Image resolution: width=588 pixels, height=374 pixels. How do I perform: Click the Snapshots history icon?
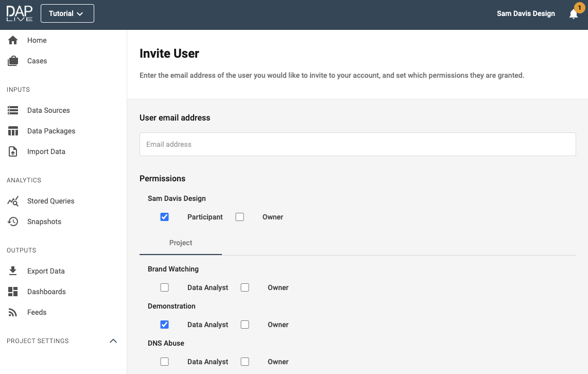[x=13, y=222]
